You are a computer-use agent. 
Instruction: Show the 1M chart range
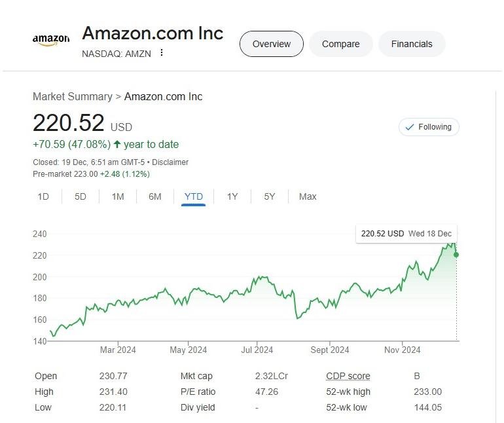118,196
